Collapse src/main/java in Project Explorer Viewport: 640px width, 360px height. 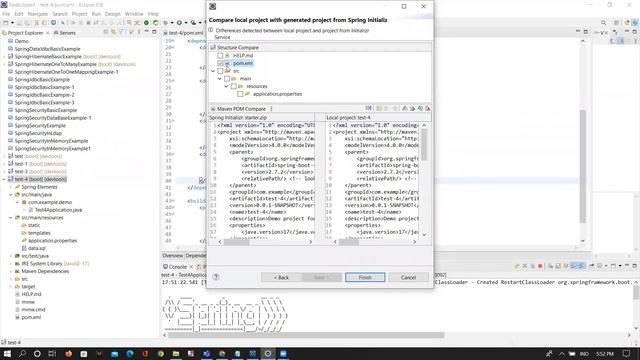click(x=11, y=195)
